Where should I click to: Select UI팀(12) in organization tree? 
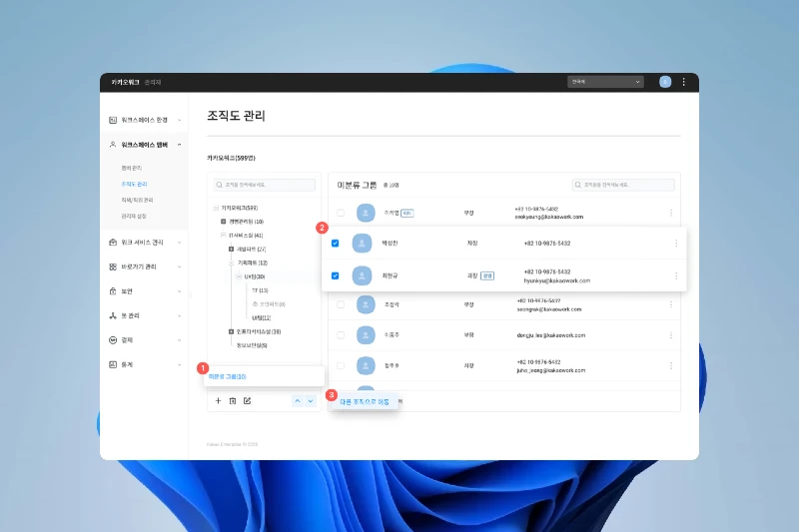[262, 317]
